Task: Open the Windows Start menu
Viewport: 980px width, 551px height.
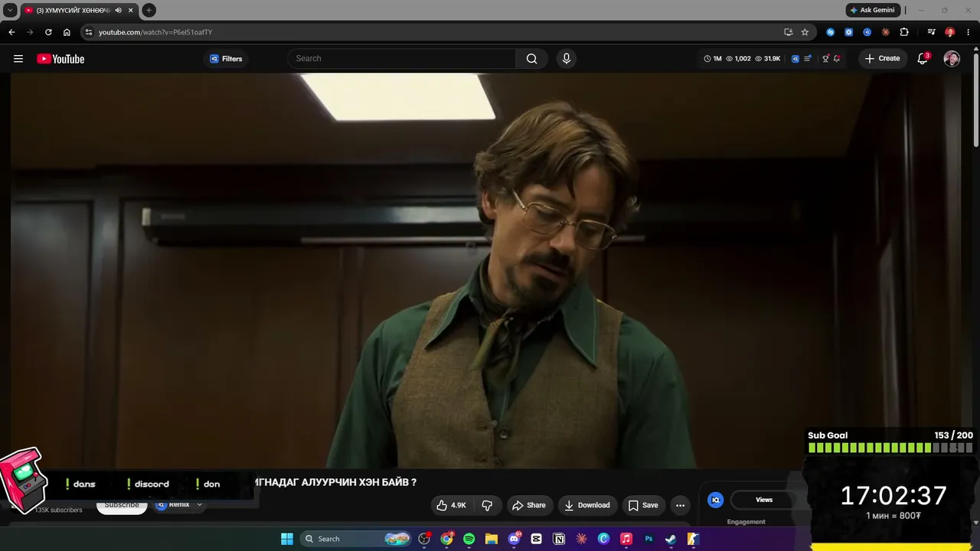Action: tap(287, 539)
